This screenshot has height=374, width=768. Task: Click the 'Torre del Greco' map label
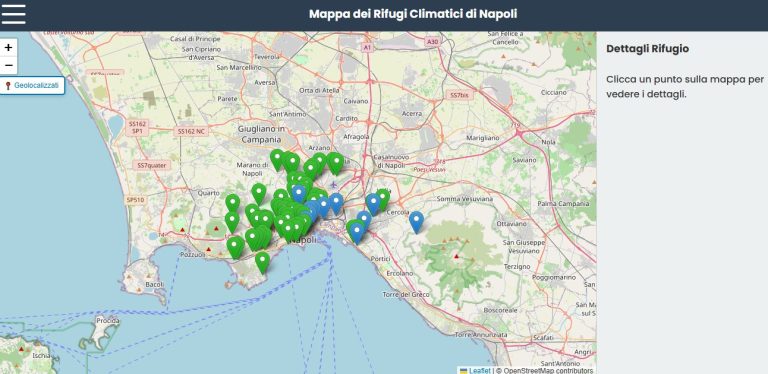[x=406, y=294]
